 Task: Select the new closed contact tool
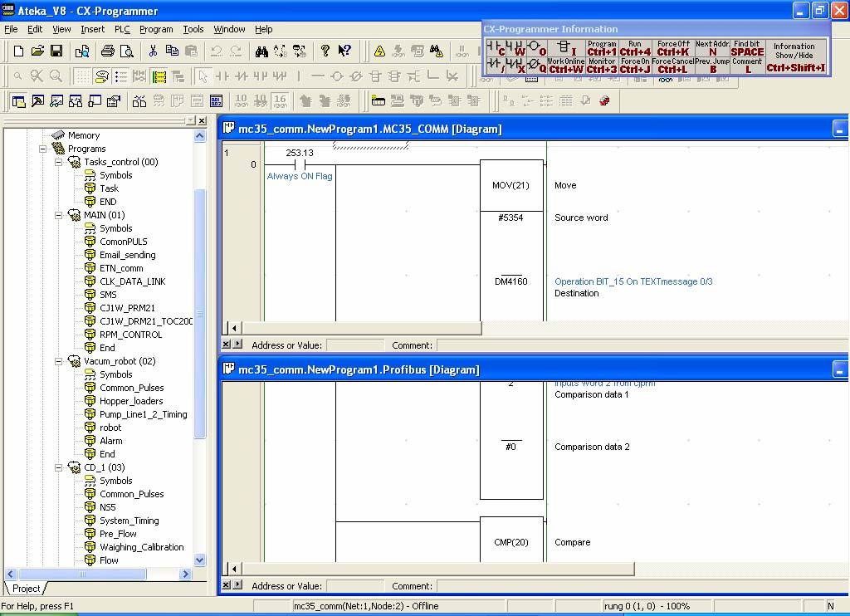coord(242,76)
